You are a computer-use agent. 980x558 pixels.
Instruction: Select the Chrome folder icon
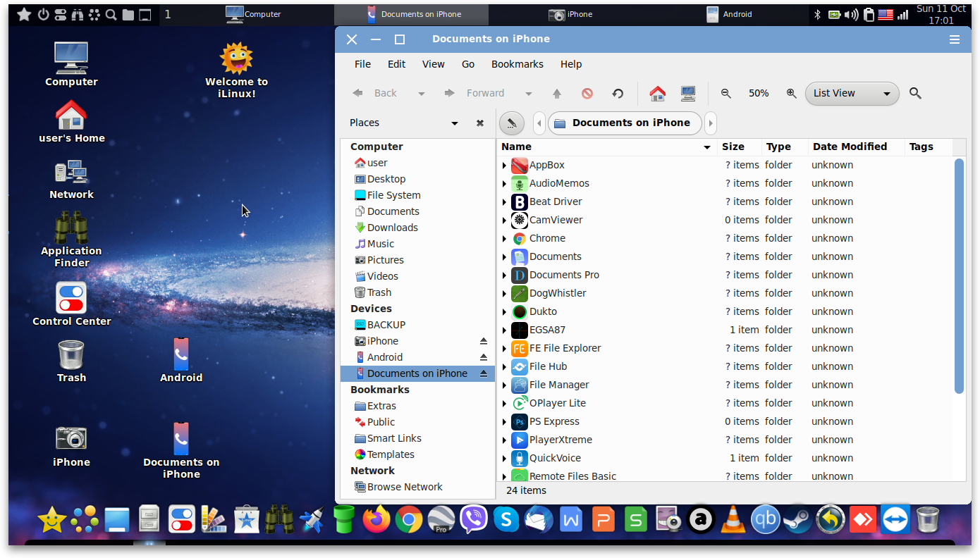[x=520, y=238]
